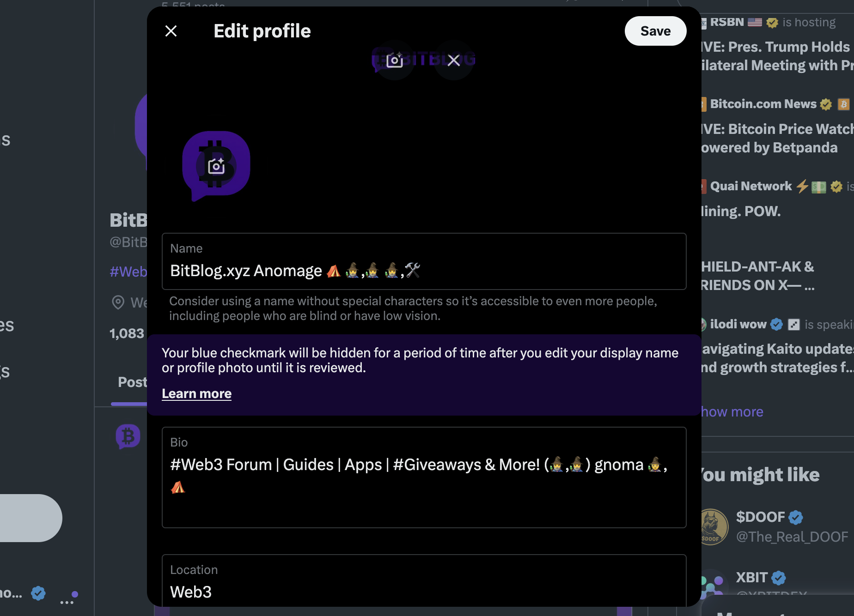Open the Quai Network live space
This screenshot has width=854, height=616.
[751, 187]
